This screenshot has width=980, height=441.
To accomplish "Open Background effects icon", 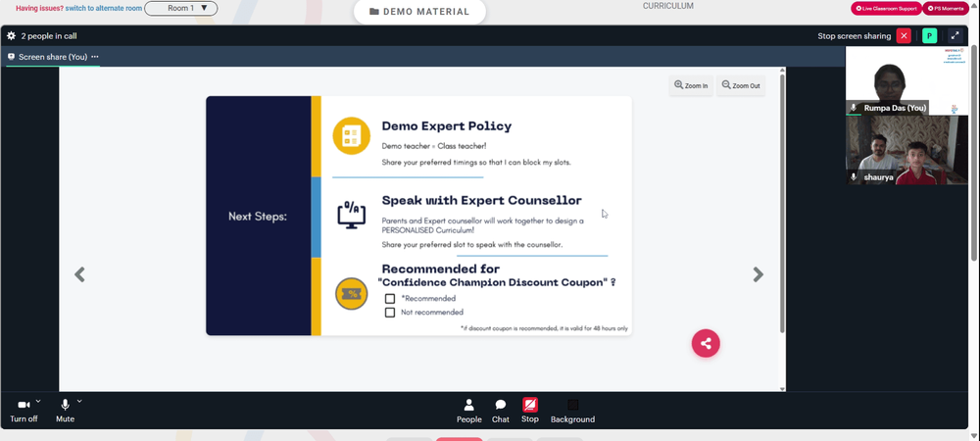I will pyautogui.click(x=572, y=405).
